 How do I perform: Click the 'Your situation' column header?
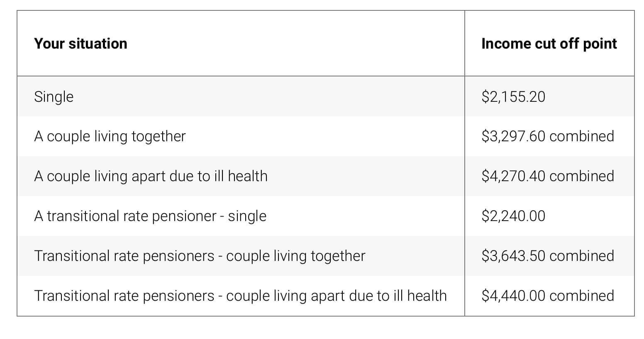(80, 44)
